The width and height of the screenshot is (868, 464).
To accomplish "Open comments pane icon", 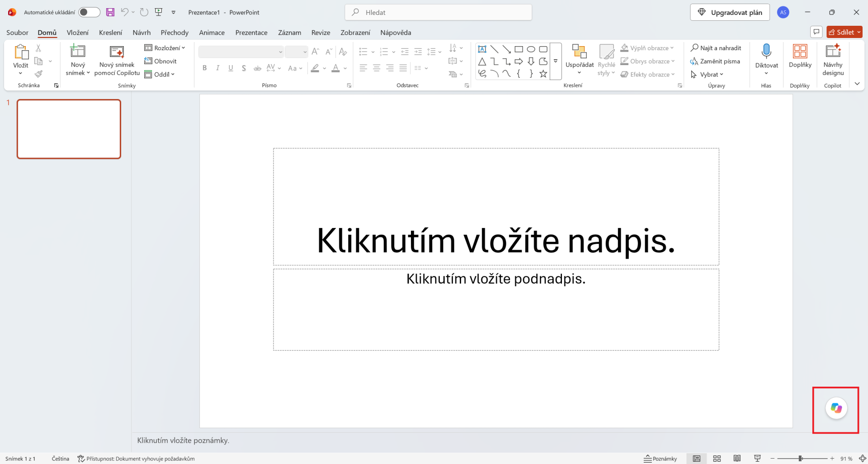I will point(816,32).
